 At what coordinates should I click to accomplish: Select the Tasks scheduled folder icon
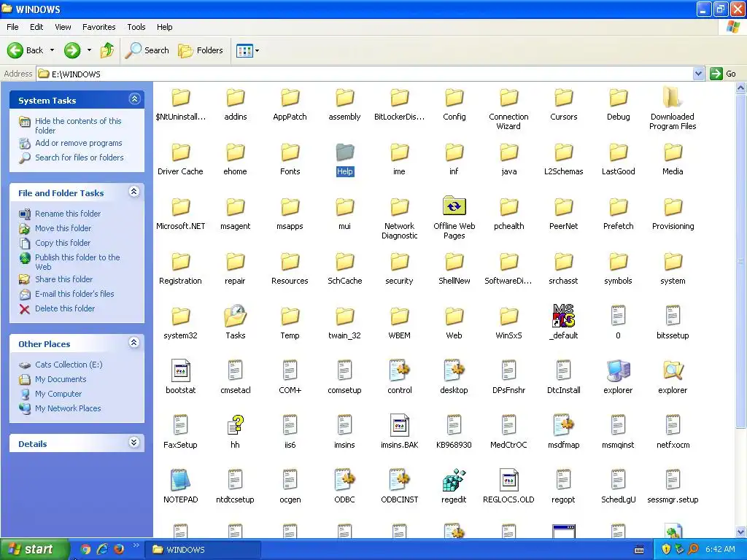pos(235,316)
